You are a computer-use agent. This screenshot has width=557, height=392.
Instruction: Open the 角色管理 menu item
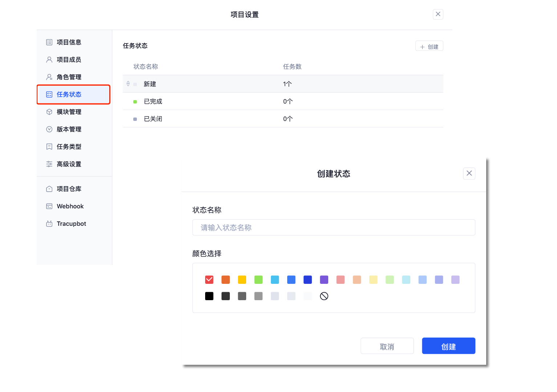click(x=69, y=77)
